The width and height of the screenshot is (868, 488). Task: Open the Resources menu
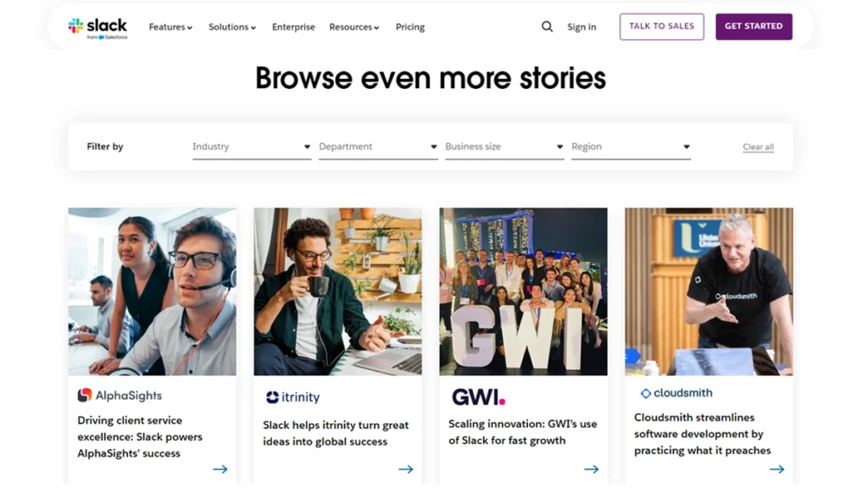(x=353, y=26)
